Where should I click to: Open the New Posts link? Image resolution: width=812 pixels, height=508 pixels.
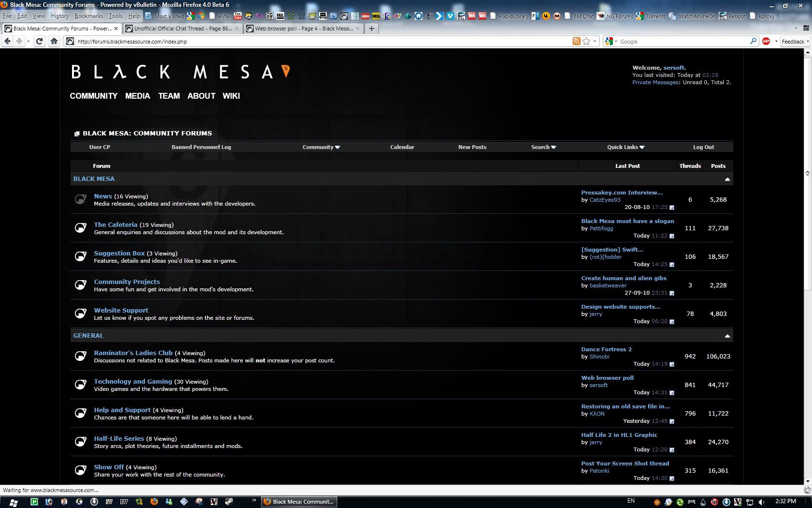(472, 147)
